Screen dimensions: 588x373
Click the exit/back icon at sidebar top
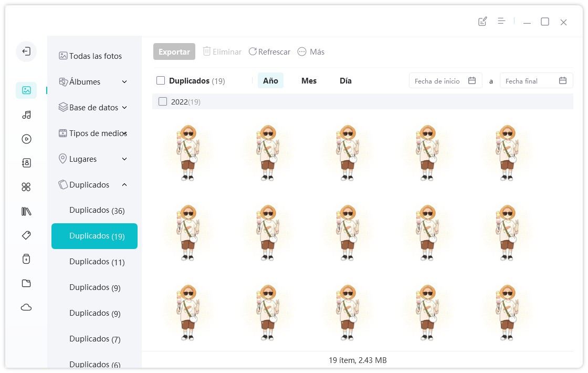pos(26,51)
